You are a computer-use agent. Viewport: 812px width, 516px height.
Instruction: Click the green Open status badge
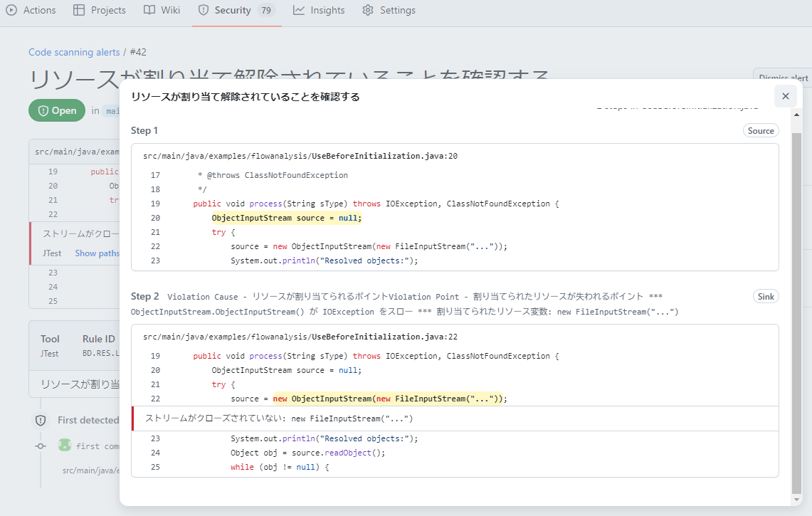pos(57,110)
